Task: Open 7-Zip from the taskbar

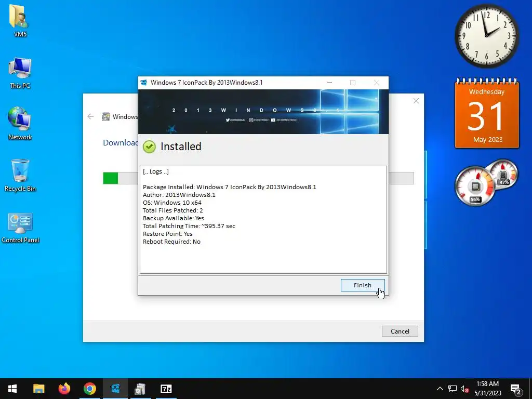Action: [x=166, y=389]
